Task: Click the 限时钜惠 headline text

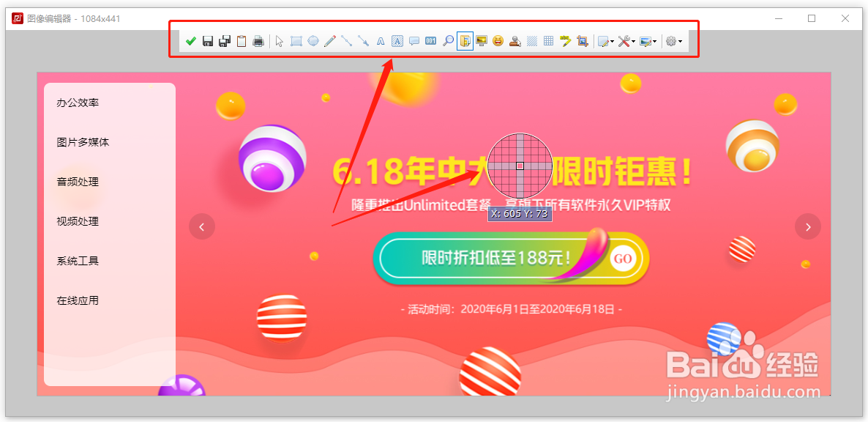Action: click(624, 172)
